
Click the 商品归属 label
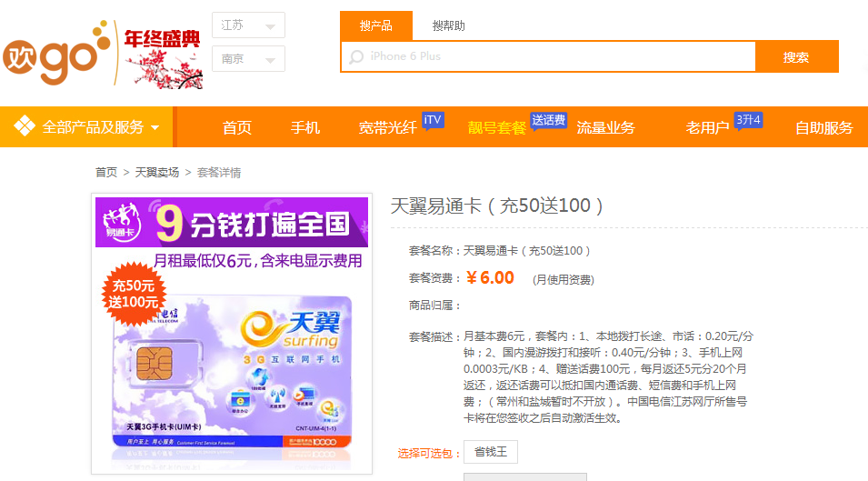(x=434, y=306)
